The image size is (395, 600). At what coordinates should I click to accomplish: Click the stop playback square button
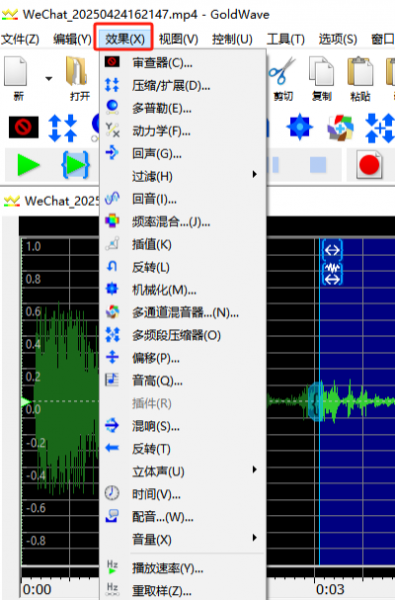click(318, 165)
